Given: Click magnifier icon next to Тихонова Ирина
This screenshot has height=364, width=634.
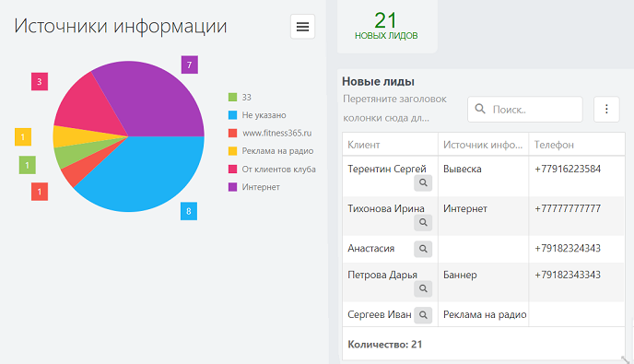Looking at the screenshot, I should click(x=423, y=222).
